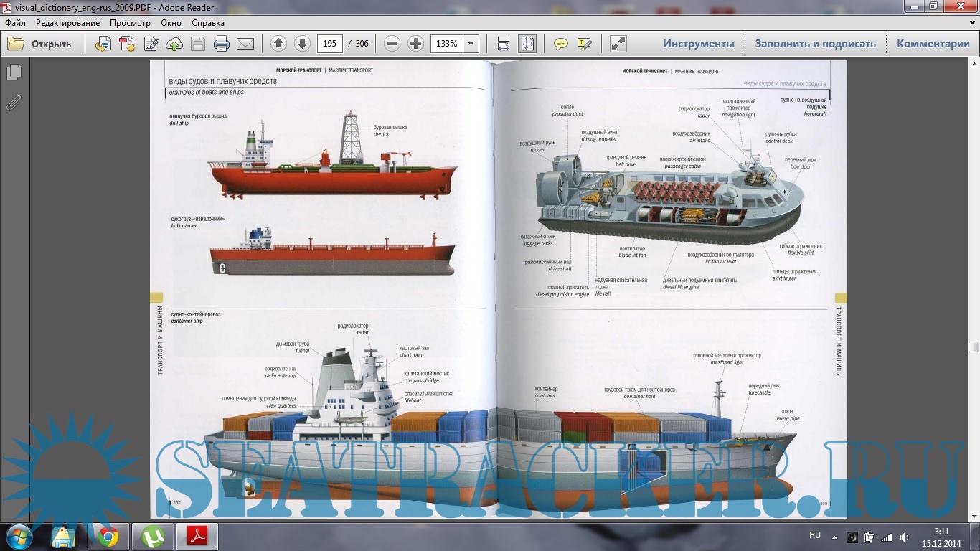
Task: Click the print document icon
Action: coord(222,44)
